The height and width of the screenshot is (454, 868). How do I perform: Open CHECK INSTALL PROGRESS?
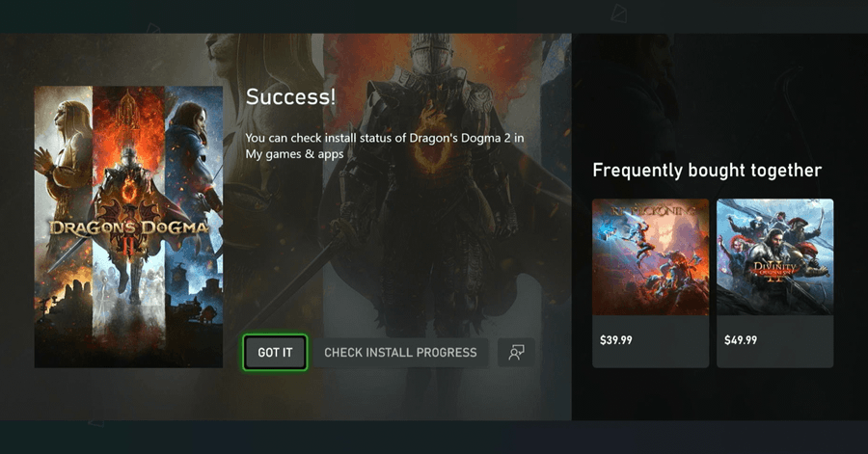point(401,352)
